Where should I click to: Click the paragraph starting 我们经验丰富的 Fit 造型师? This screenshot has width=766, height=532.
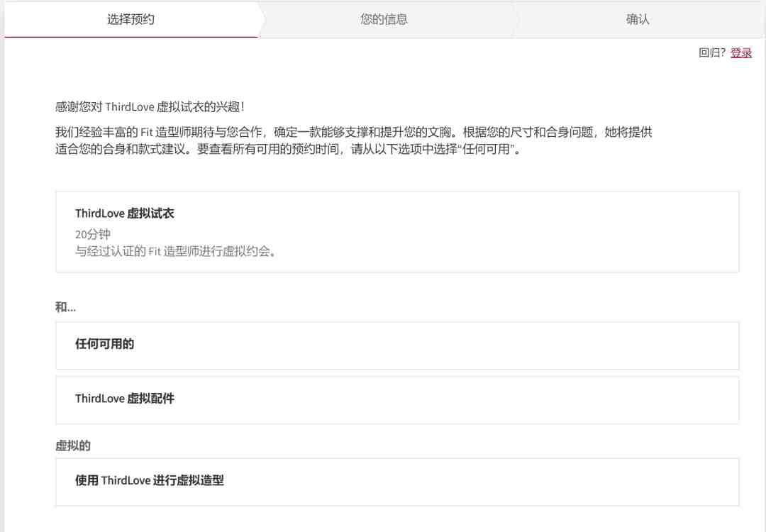[354, 140]
